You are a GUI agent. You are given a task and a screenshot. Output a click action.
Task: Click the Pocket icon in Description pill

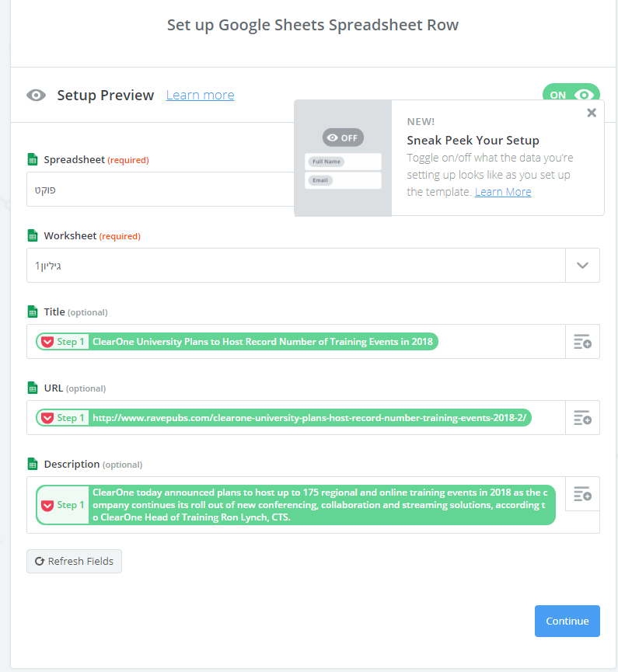coord(47,505)
